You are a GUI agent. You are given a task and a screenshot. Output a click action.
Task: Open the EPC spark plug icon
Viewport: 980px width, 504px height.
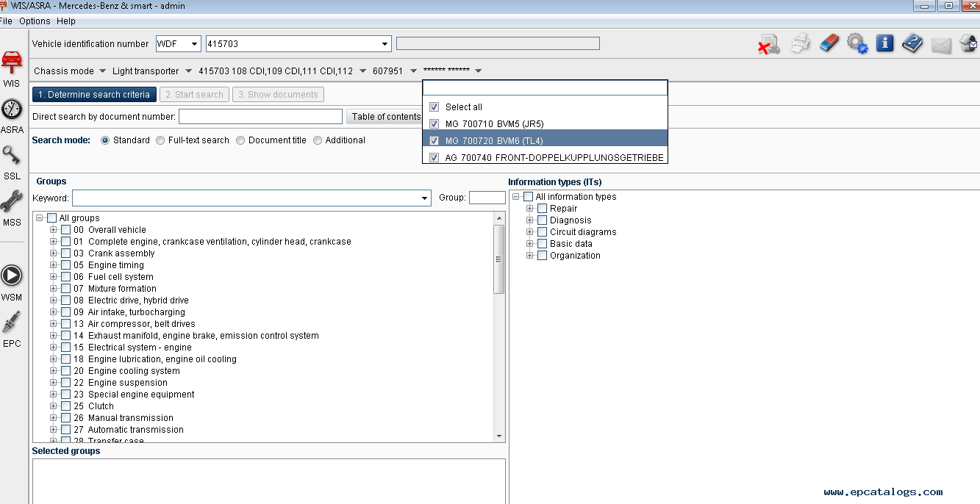12,323
